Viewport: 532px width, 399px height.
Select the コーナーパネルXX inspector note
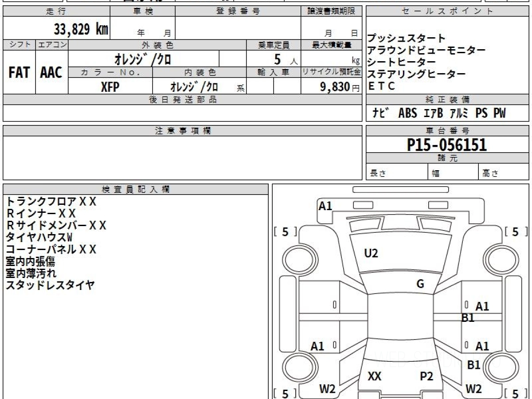(x=51, y=250)
